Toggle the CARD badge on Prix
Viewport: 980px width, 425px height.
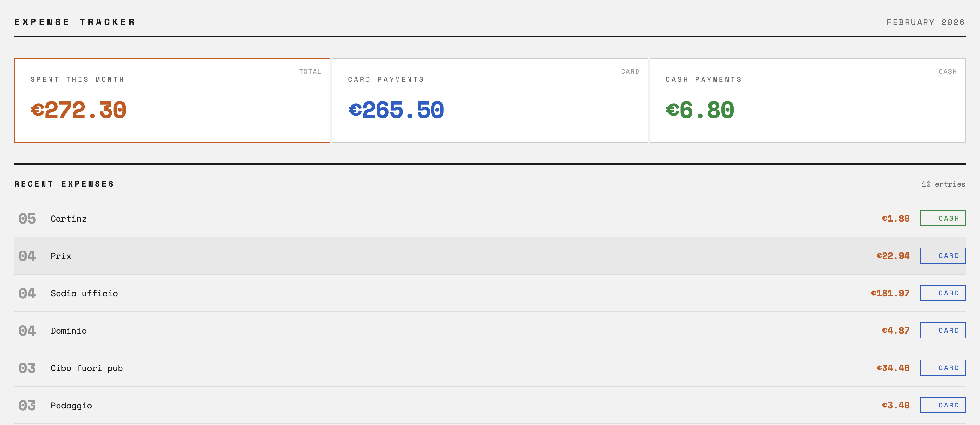(x=942, y=255)
